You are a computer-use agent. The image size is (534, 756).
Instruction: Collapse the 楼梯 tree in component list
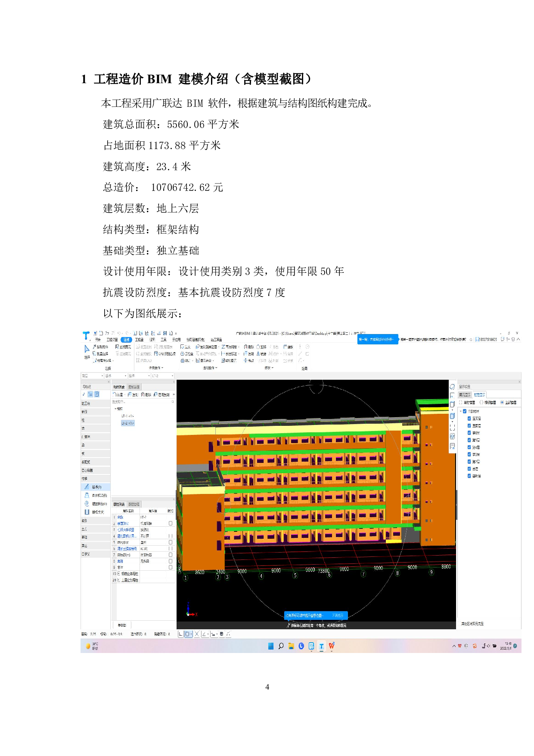(115, 409)
